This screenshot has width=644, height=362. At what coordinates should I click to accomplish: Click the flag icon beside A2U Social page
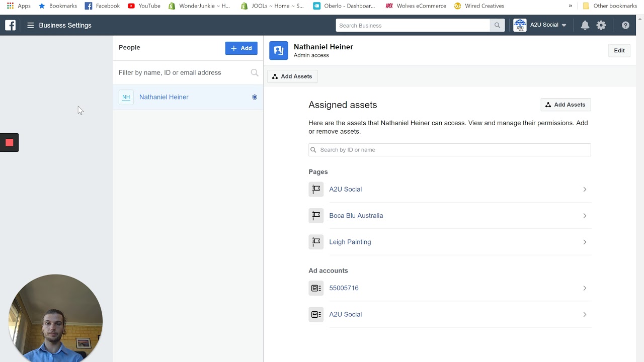[x=316, y=190]
